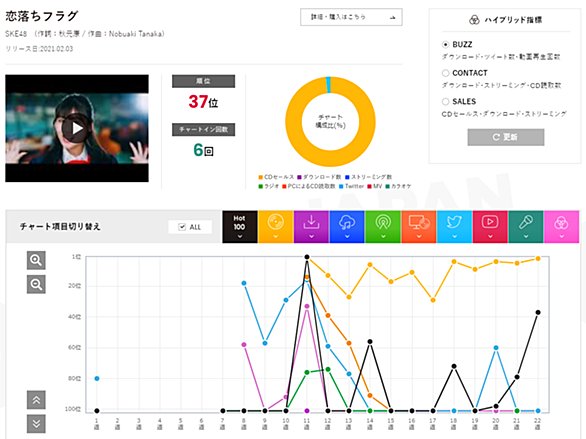
Task: Click the blue Twitter point at week 20
Action: [496, 348]
